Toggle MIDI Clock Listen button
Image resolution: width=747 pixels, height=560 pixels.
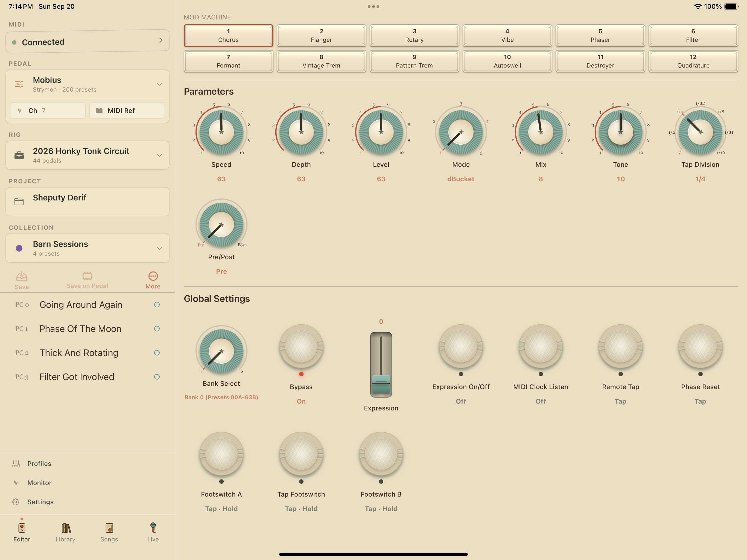[541, 346]
